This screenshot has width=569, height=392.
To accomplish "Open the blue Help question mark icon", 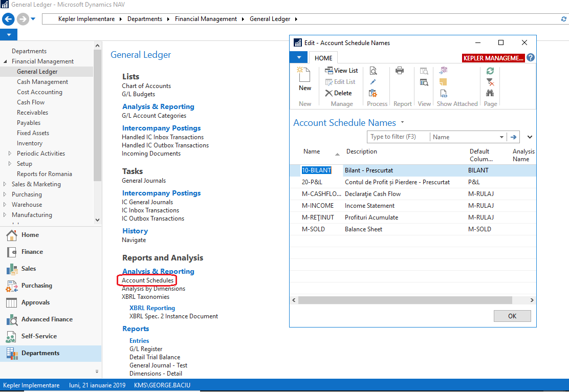I will pyautogui.click(x=531, y=58).
